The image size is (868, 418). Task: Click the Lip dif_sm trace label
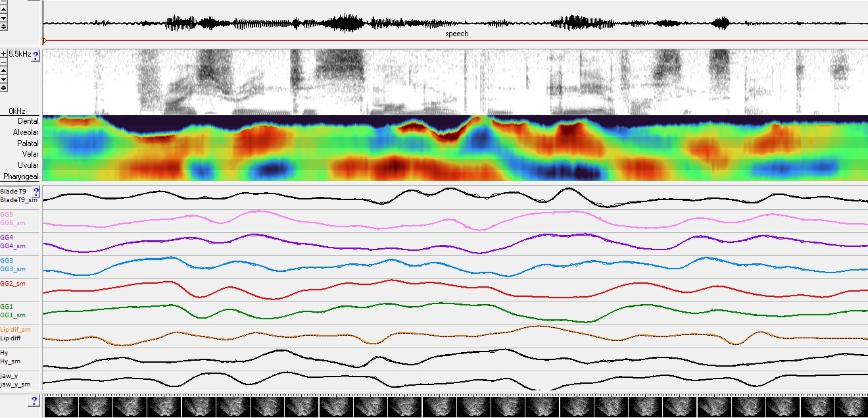15,329
